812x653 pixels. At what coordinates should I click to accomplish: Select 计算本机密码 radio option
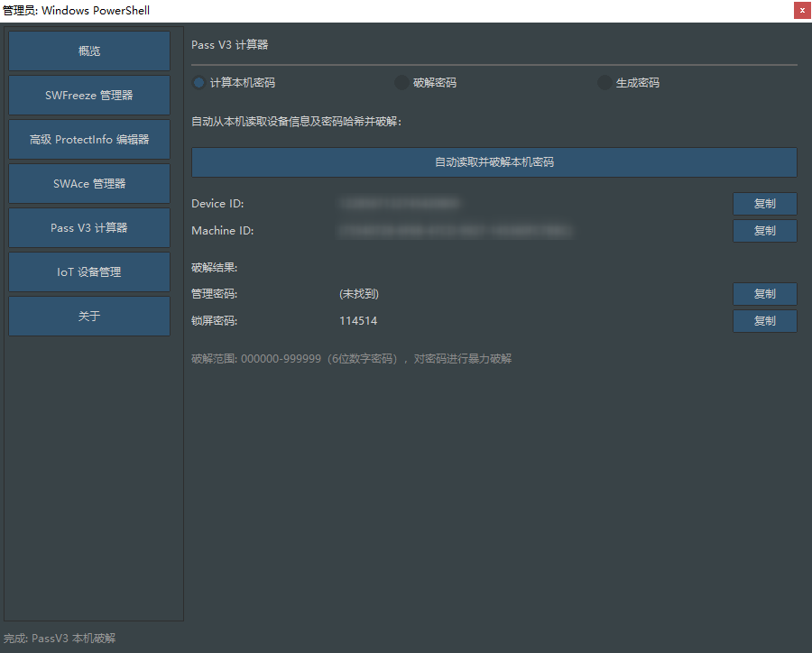(x=234, y=83)
